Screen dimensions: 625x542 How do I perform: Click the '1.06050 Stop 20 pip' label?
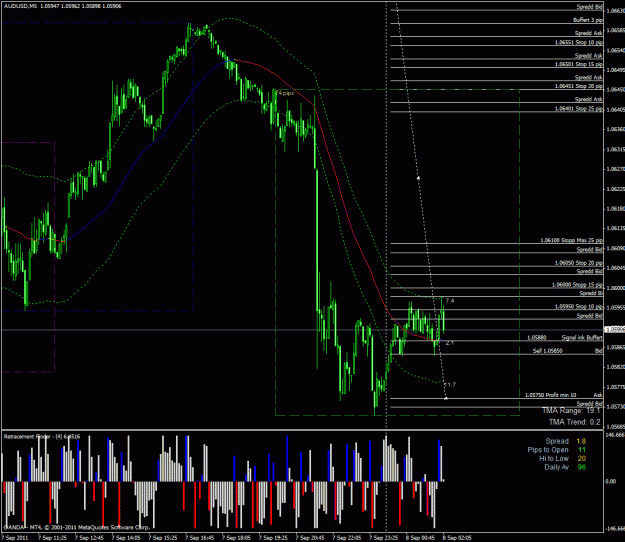pyautogui.click(x=579, y=263)
